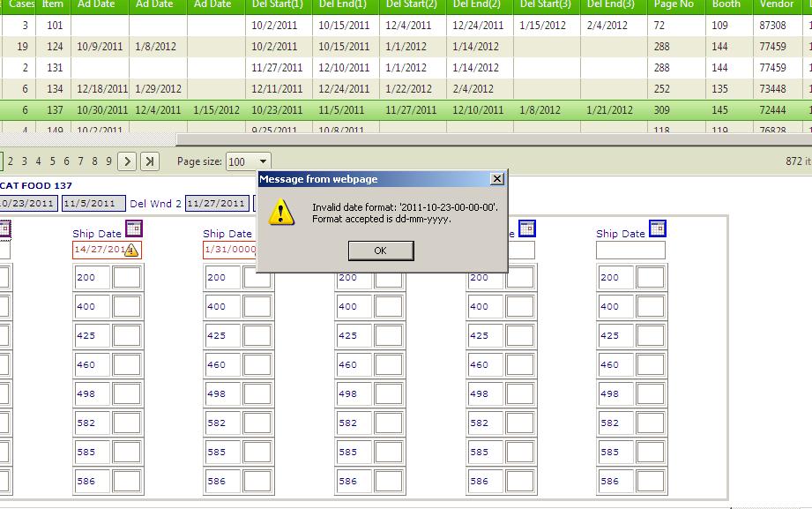Click the 1/31/0000 ship date field
812x509 pixels.
[230, 251]
